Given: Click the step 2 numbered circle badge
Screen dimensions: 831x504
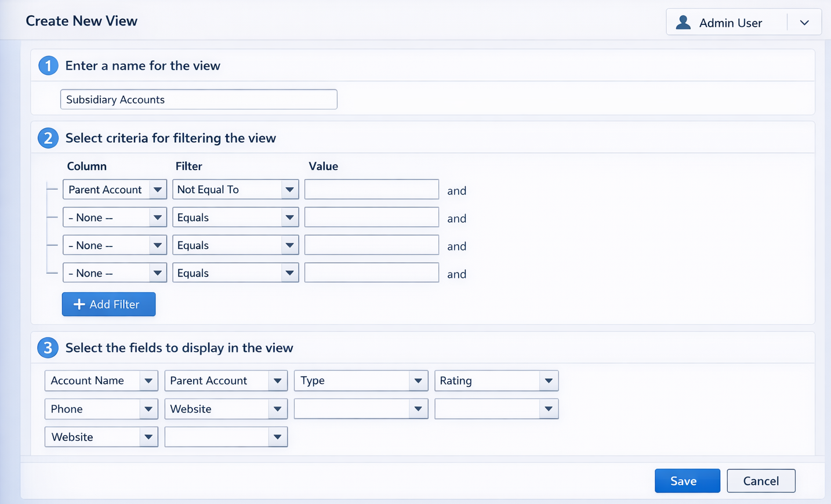Looking at the screenshot, I should (x=48, y=138).
